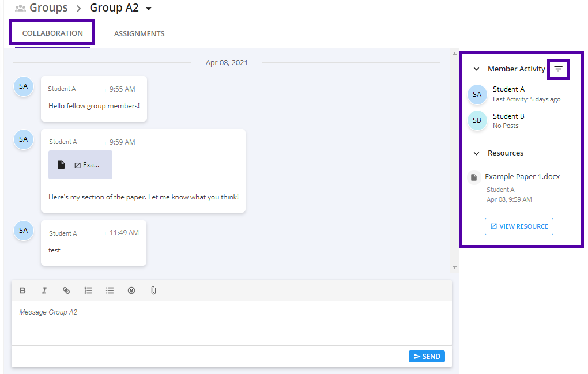Switch to the Assignments tab
This screenshot has width=588, height=374.
tap(139, 34)
